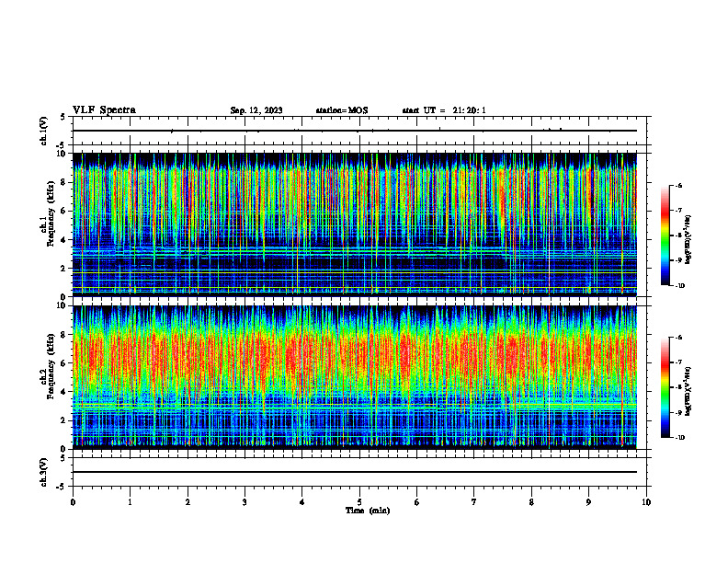The height and width of the screenshot is (563, 728).
Task: Click the ch.2 spectrogram plot area
Action: pyautogui.click(x=355, y=377)
